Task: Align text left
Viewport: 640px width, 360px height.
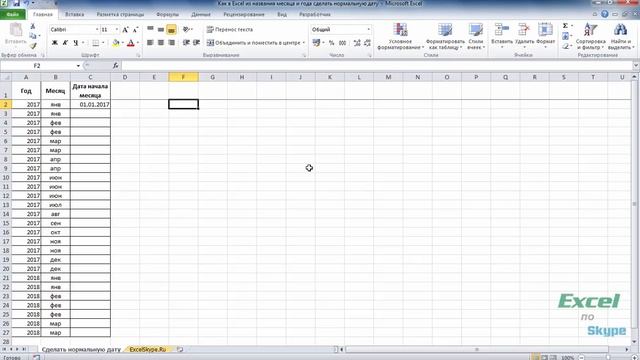Action: (150, 43)
